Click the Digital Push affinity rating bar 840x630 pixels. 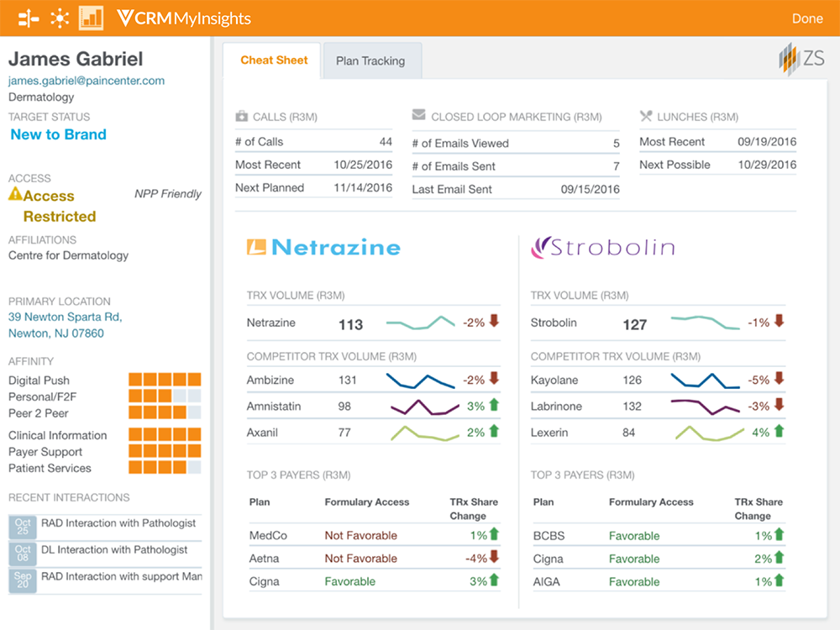pos(165,380)
